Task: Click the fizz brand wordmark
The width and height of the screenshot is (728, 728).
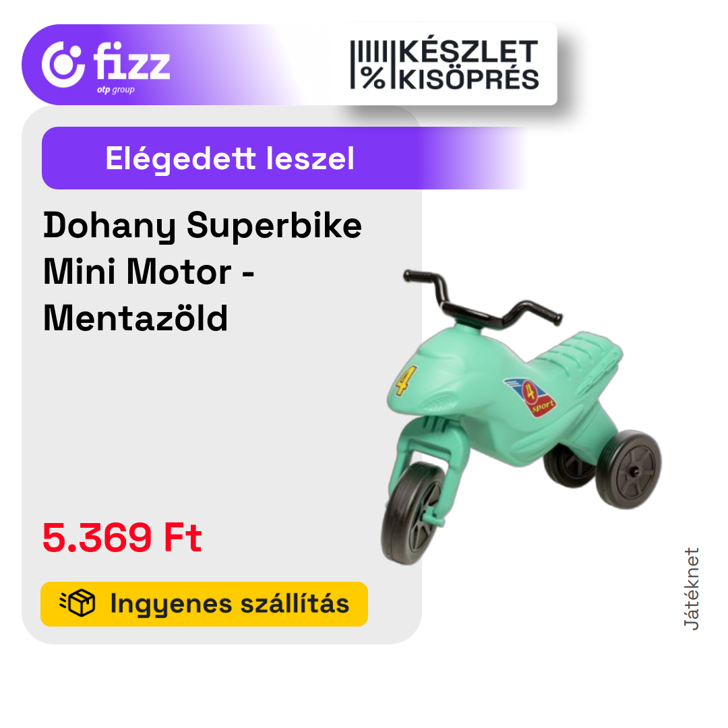Action: [x=132, y=62]
